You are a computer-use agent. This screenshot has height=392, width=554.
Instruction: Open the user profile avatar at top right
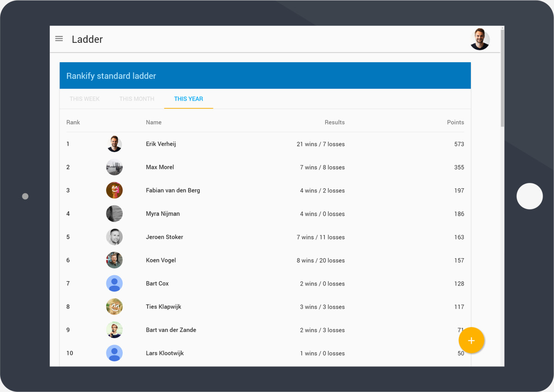[480, 39]
